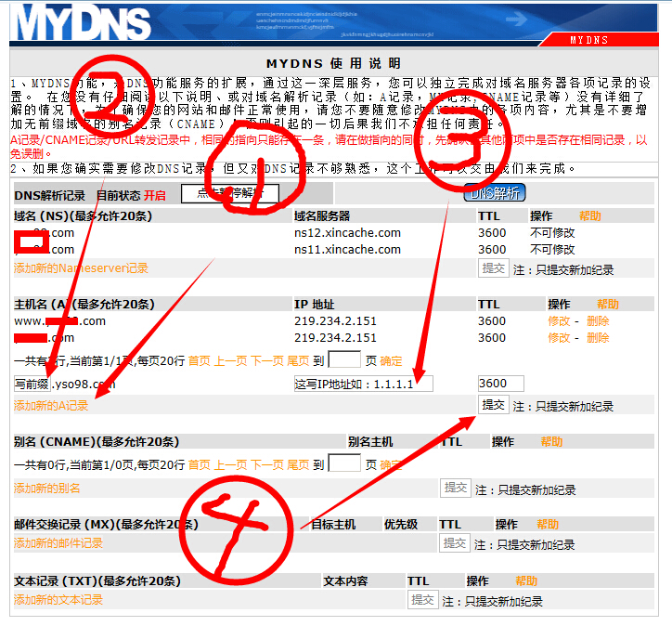Image resolution: width=672 pixels, height=626 pixels.
Task: Click 提交 button in MX section
Action: pyautogui.click(x=454, y=542)
